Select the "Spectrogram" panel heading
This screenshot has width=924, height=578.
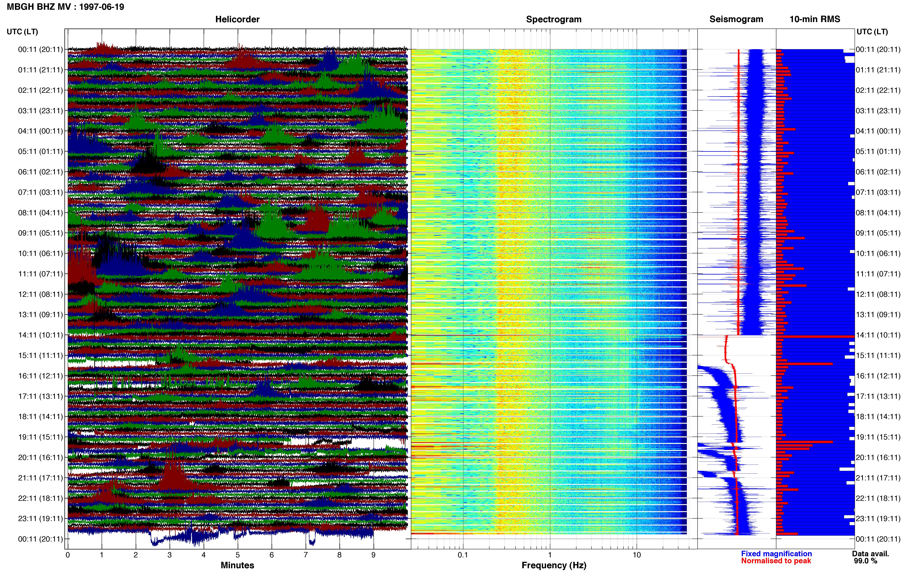coord(554,19)
